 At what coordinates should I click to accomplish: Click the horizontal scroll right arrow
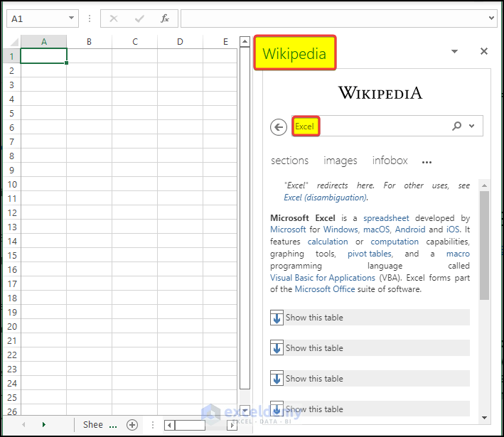pyautogui.click(x=232, y=425)
